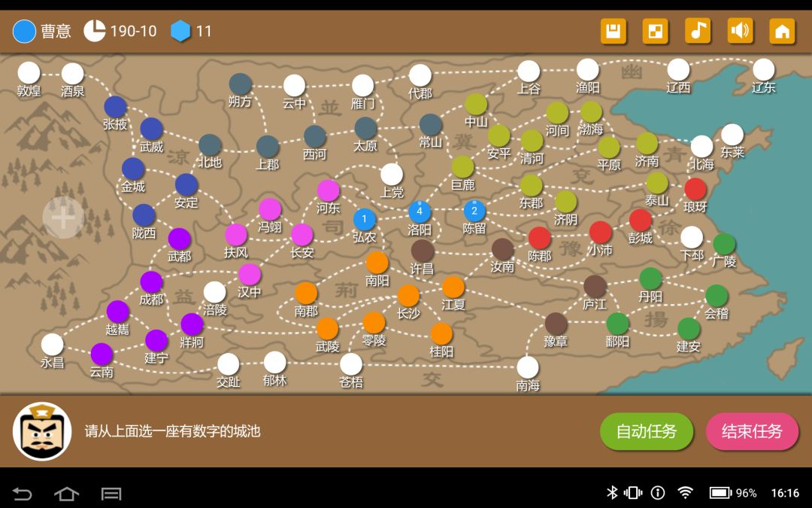Select the orange 江夏 city node
Screen dimensions: 812x508
pos(453,287)
